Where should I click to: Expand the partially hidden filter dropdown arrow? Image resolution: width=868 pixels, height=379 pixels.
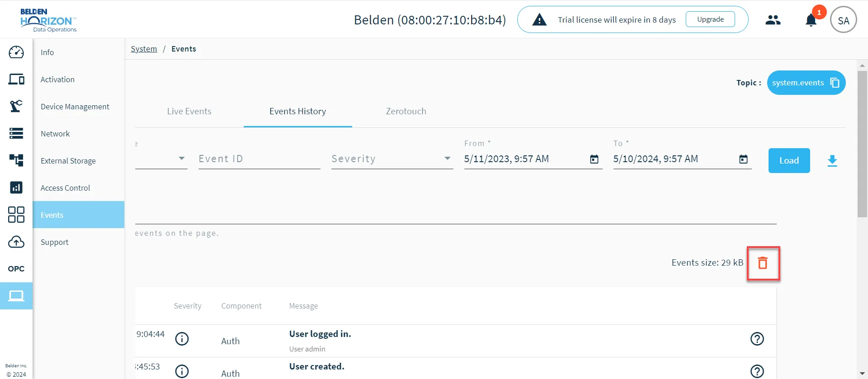pyautogui.click(x=182, y=159)
